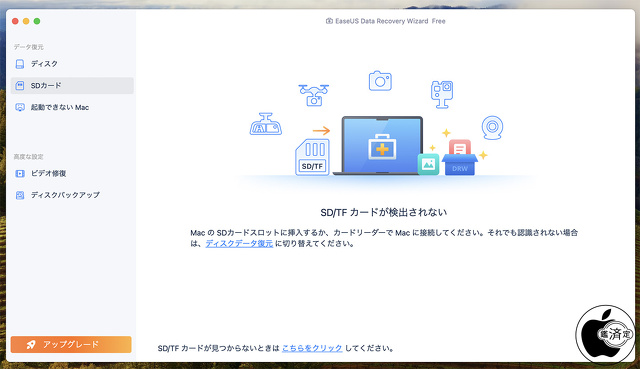The height and width of the screenshot is (369, 640).
Task: Click the teal picture file illustration
Action: [x=428, y=164]
